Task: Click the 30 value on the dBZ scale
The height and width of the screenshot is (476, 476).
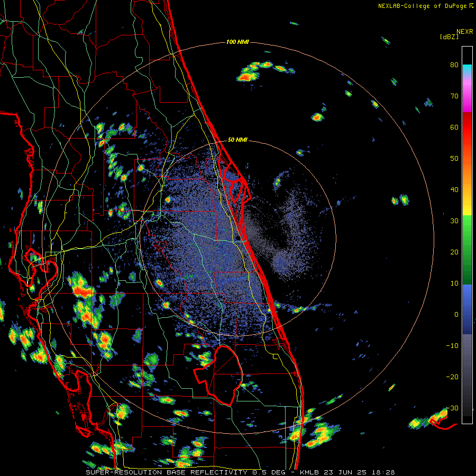Action: [x=454, y=221]
